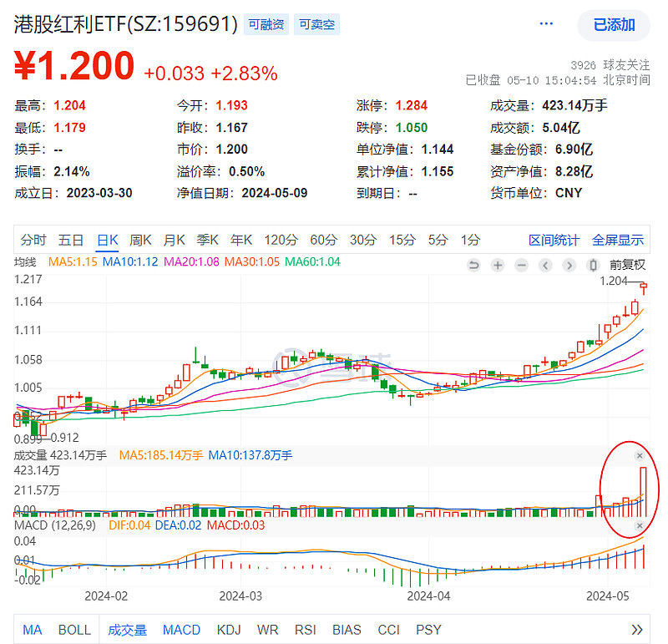The width and height of the screenshot is (668, 644).
Task: Open the '...' more options icon
Action: 546,25
